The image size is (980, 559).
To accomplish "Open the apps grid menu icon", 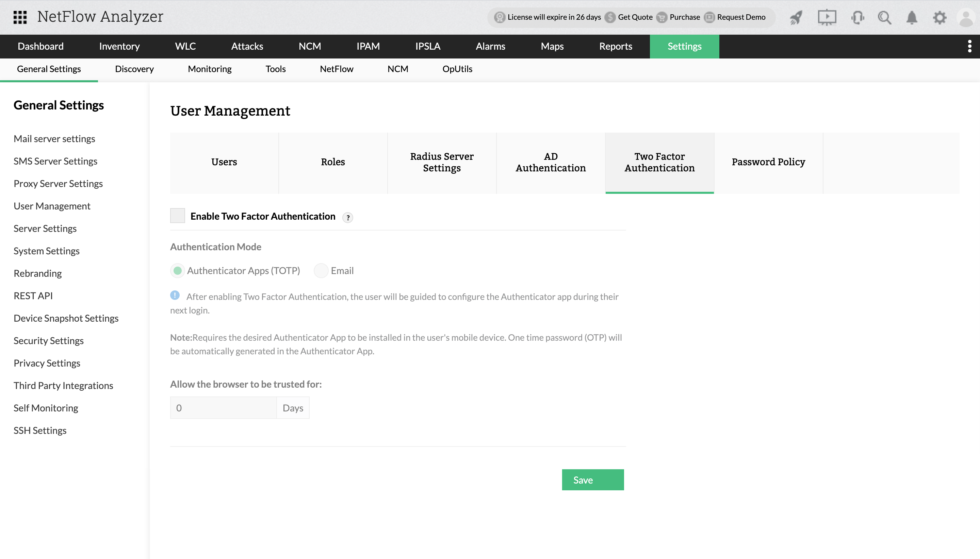I will (x=20, y=17).
